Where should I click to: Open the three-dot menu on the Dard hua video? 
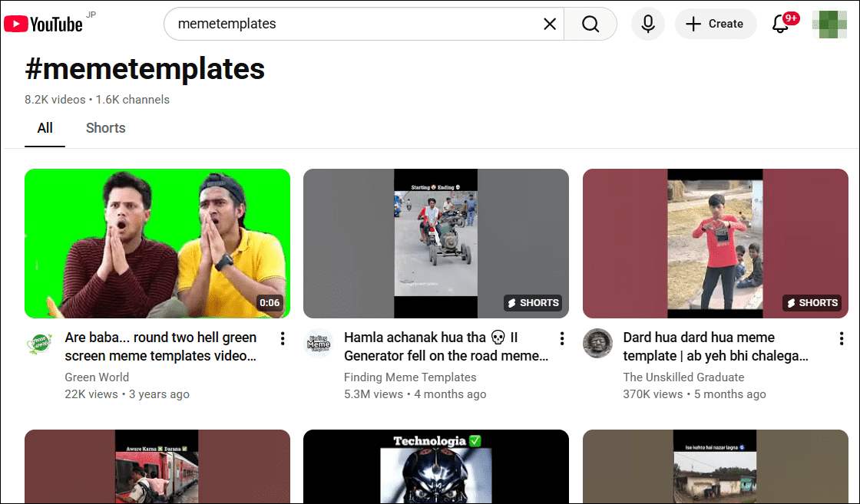tap(841, 338)
